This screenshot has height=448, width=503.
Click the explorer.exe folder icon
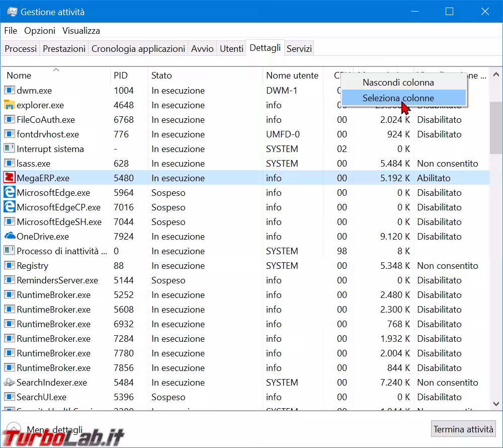pos(10,105)
